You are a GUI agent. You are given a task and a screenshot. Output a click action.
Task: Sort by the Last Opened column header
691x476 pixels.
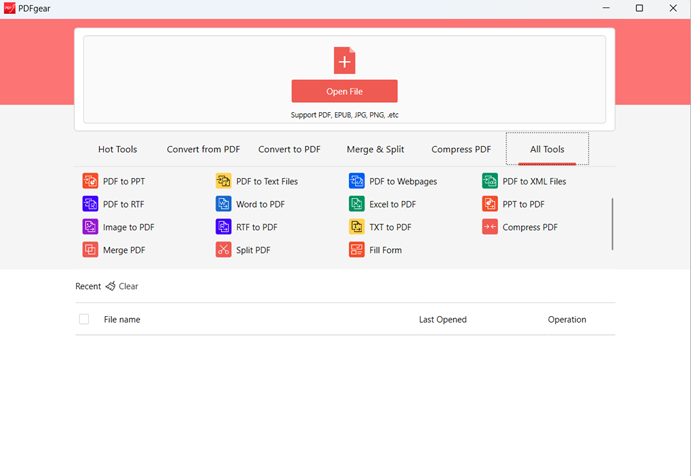[x=442, y=319]
